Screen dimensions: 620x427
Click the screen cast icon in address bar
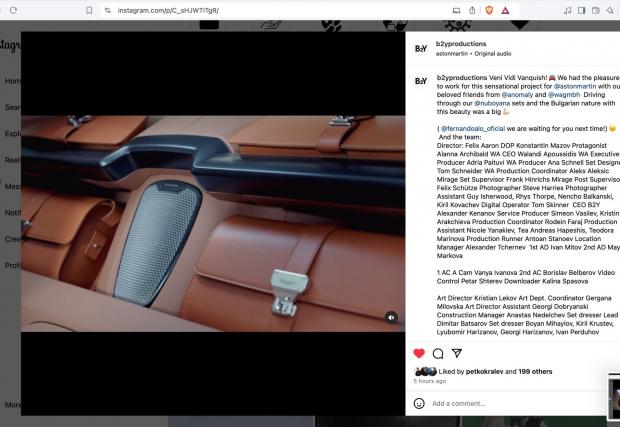point(456,11)
